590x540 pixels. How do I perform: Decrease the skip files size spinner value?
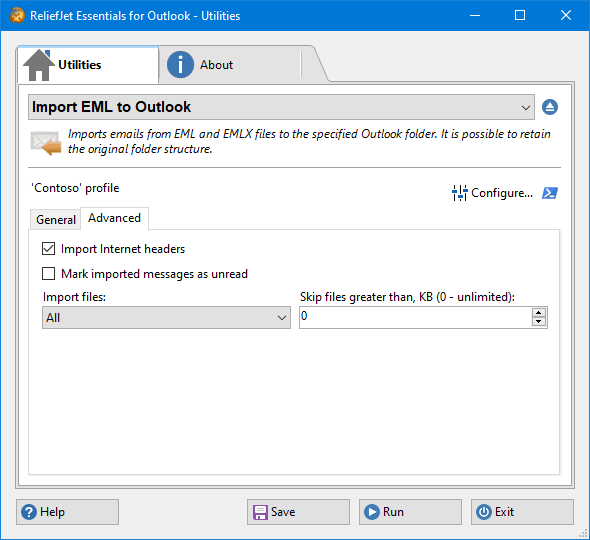(539, 322)
